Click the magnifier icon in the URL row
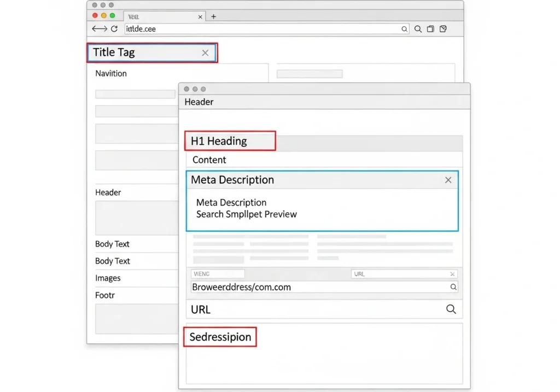The width and height of the screenshot is (560, 392). click(x=451, y=309)
